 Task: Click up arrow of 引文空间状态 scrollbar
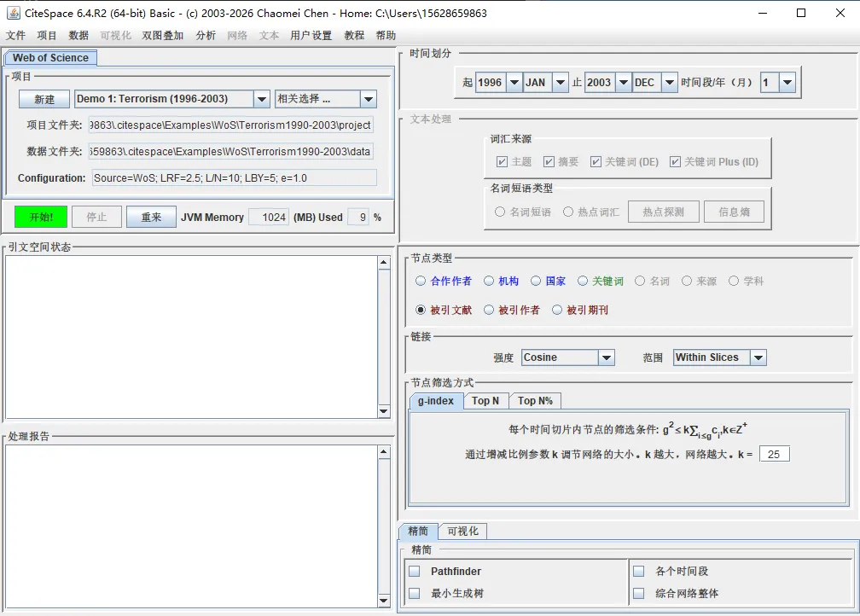pos(384,262)
